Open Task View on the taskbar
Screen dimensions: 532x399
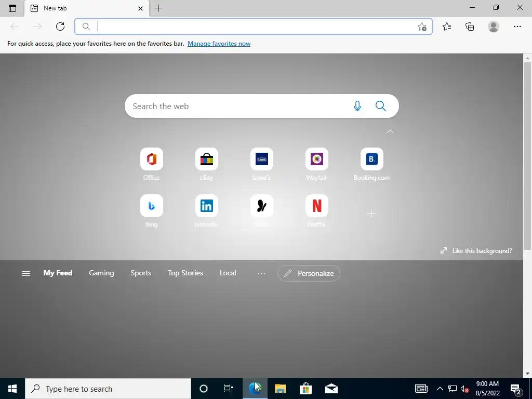coord(229,389)
